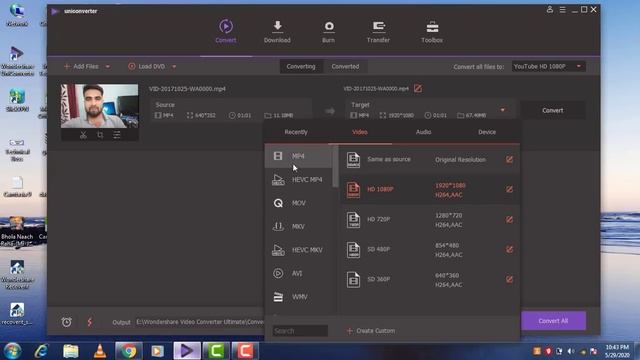Image resolution: width=640 pixels, height=360 pixels.
Task: Click the format Search field
Action: click(x=300, y=331)
